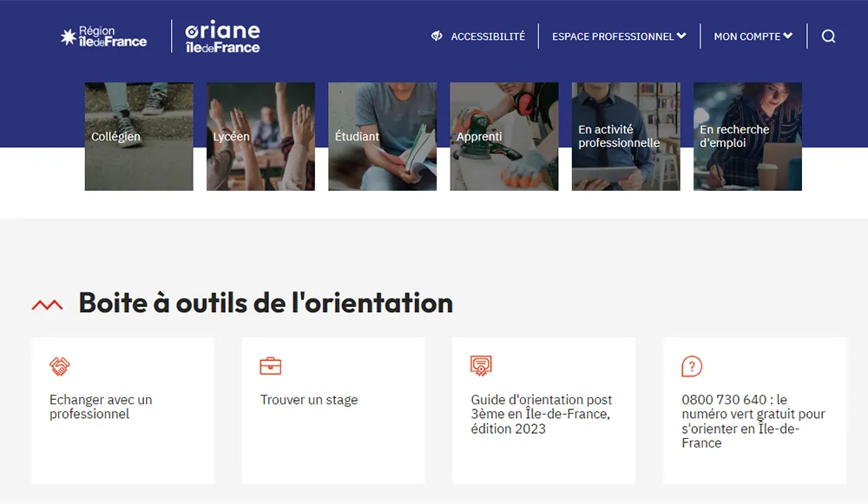Click the Région Île-de-France logo
Image resolution: width=868 pixels, height=504 pixels.
tap(103, 36)
